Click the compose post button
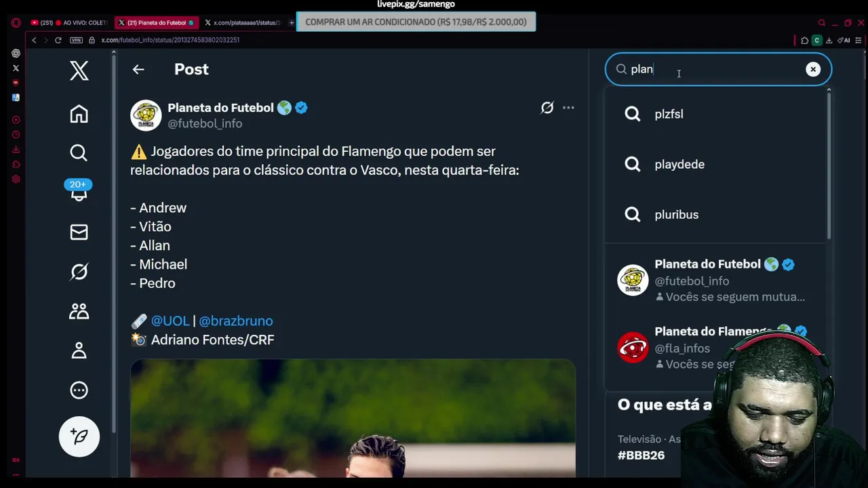Screen dimensions: 868x488 [79, 436]
